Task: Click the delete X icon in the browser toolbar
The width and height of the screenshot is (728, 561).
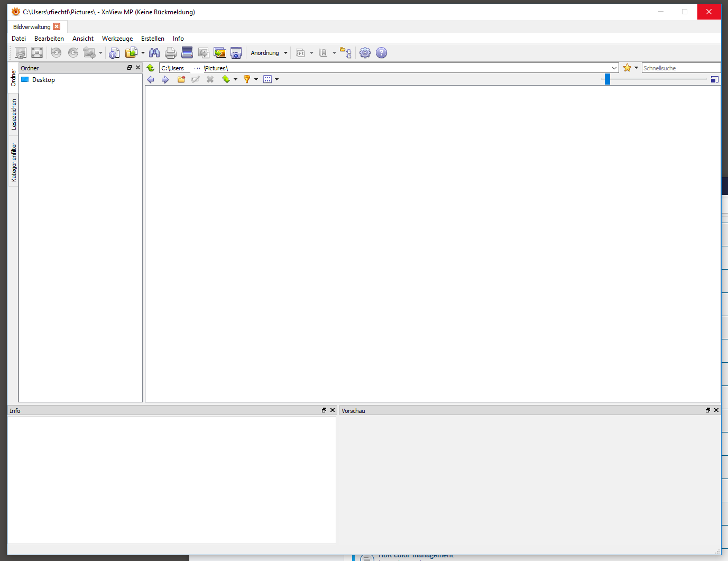Action: point(210,79)
